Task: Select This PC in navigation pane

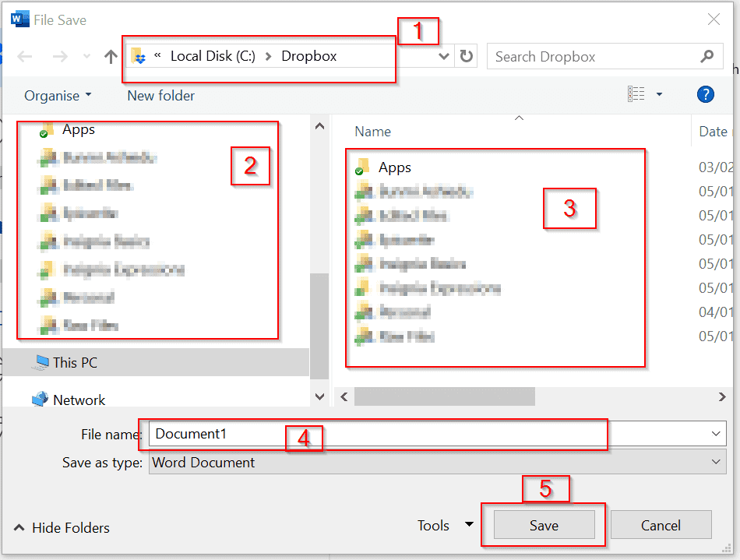Action: (75, 362)
